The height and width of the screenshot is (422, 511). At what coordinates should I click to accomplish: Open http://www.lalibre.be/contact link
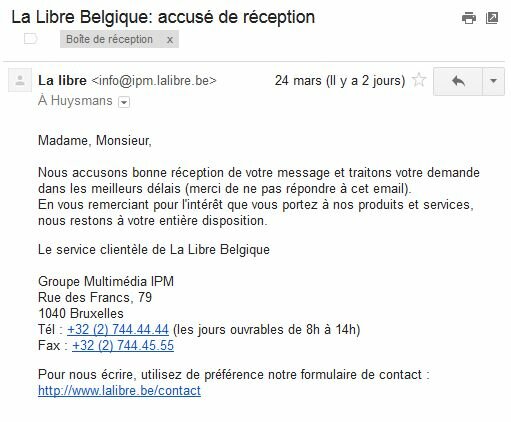119,391
